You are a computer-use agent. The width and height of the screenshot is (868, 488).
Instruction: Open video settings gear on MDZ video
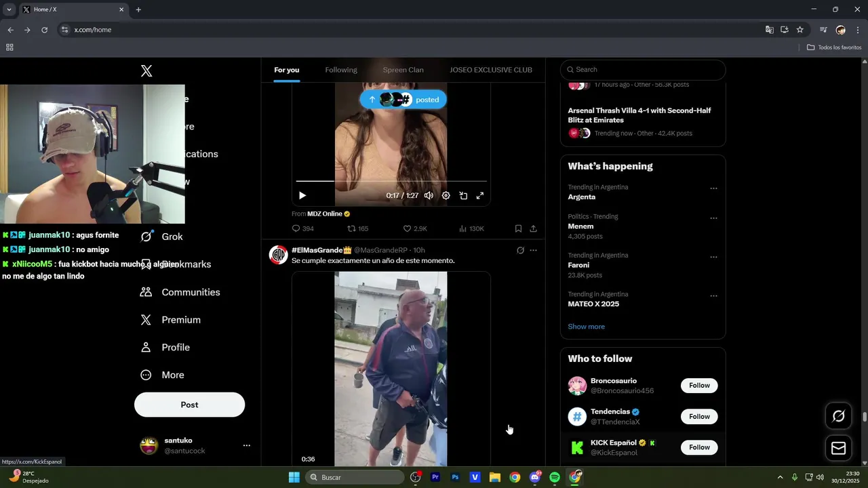tap(446, 195)
